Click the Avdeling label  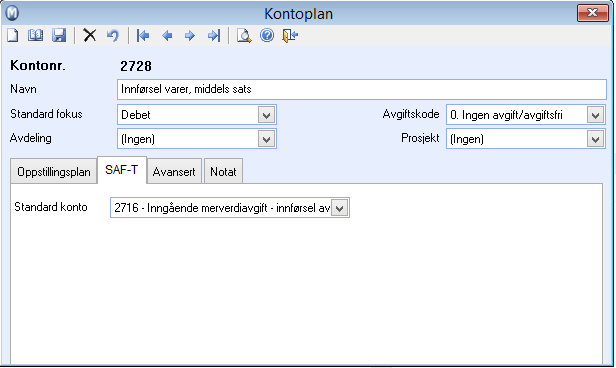coord(31,138)
